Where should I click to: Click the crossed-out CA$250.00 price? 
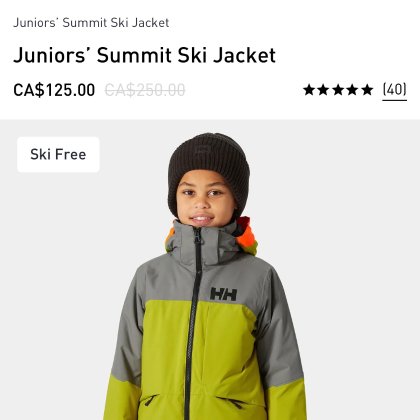pyautogui.click(x=145, y=90)
